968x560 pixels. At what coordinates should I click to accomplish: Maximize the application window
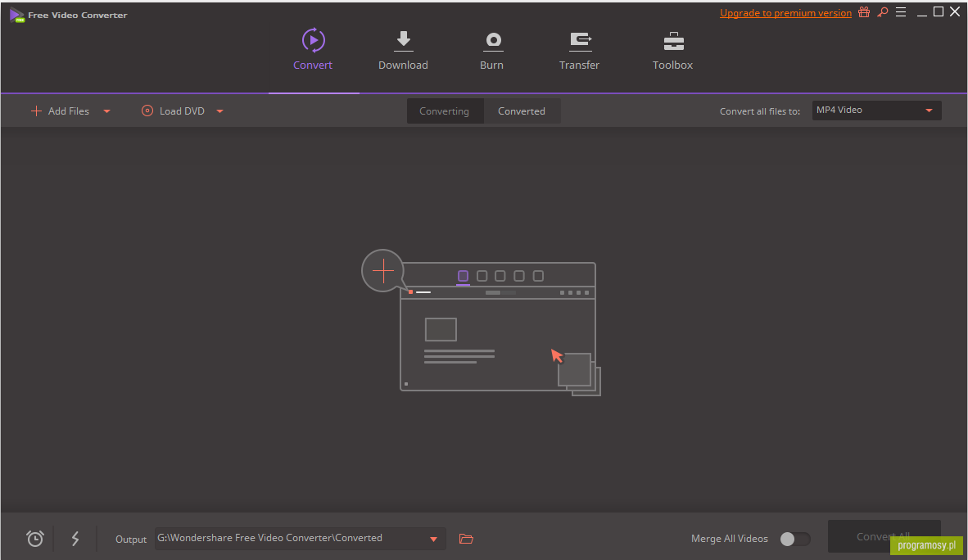[939, 11]
